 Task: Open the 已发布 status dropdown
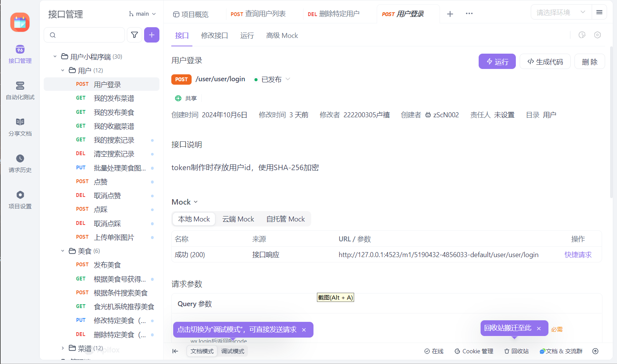tap(272, 79)
